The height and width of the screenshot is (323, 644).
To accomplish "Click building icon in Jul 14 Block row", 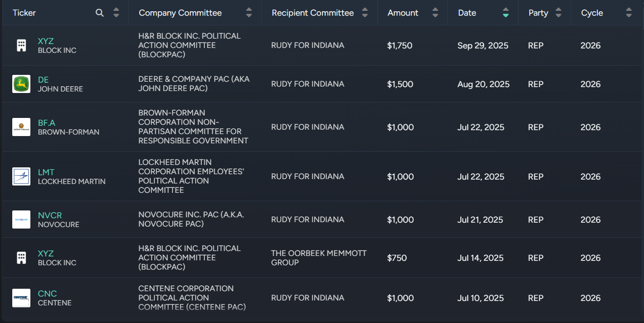I will coord(21,258).
